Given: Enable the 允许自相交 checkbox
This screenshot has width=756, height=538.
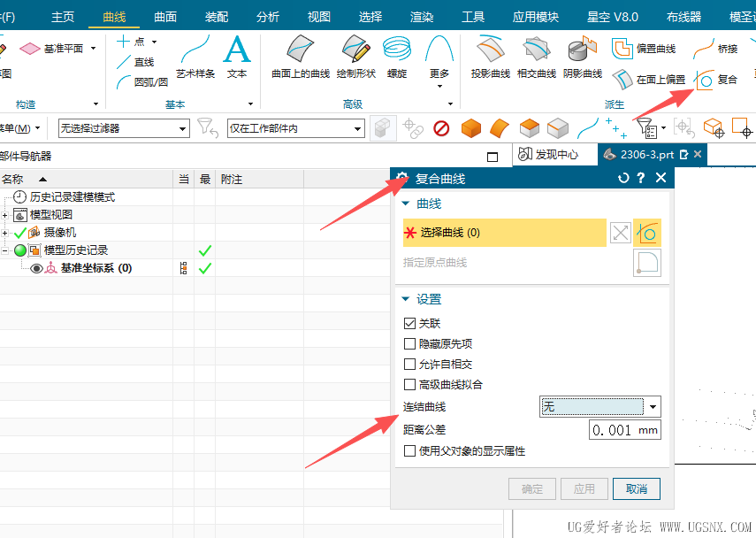Looking at the screenshot, I should pyautogui.click(x=409, y=364).
